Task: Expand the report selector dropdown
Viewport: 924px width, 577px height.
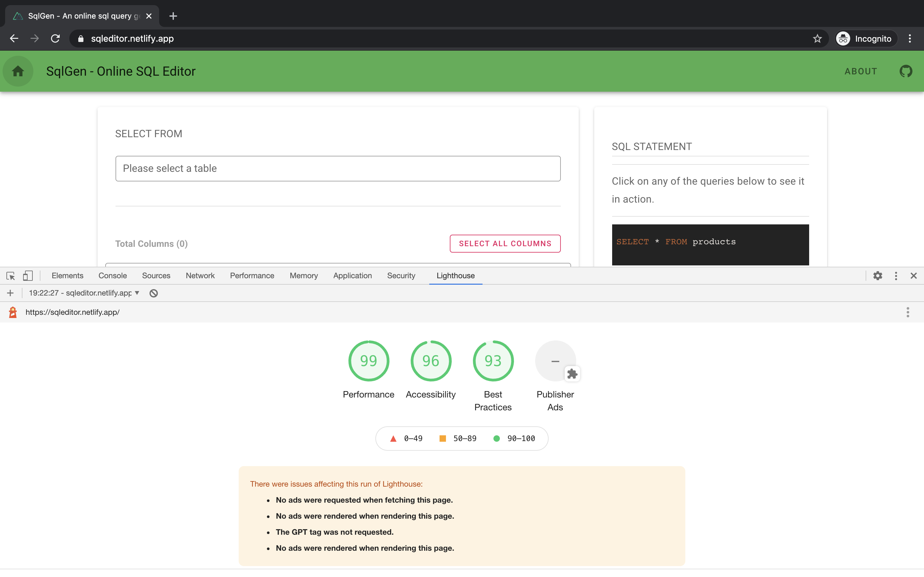Action: [x=84, y=293]
